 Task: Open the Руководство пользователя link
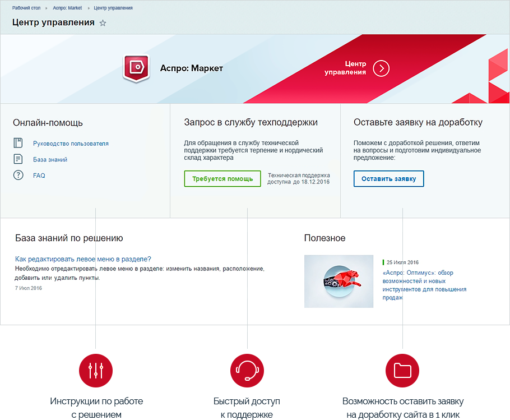(x=71, y=144)
